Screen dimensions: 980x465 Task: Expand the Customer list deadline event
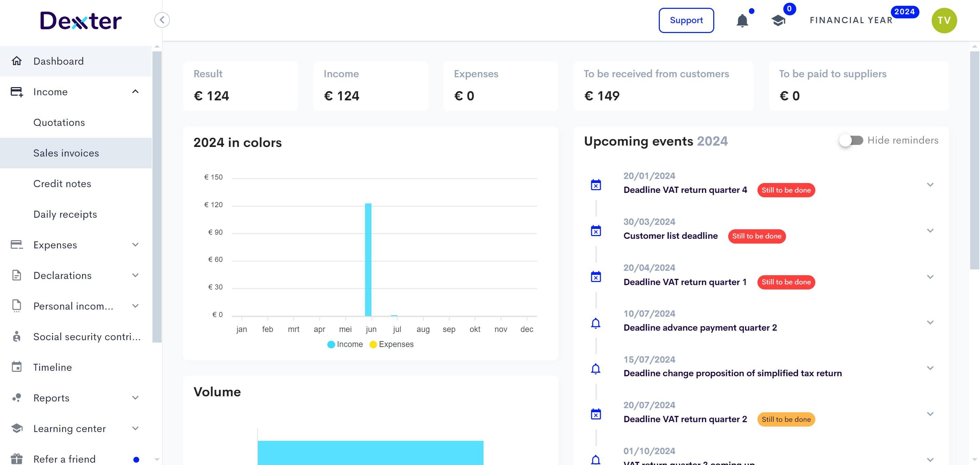point(931,231)
